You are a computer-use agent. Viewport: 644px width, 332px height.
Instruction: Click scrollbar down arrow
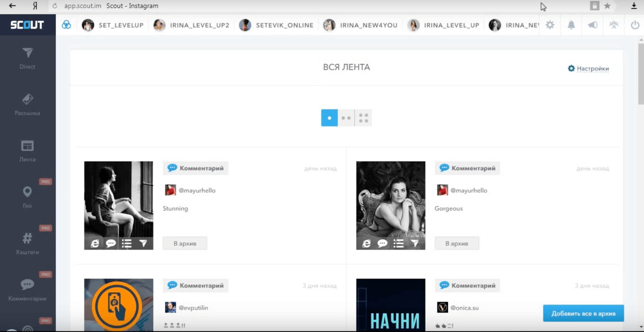[641, 327]
